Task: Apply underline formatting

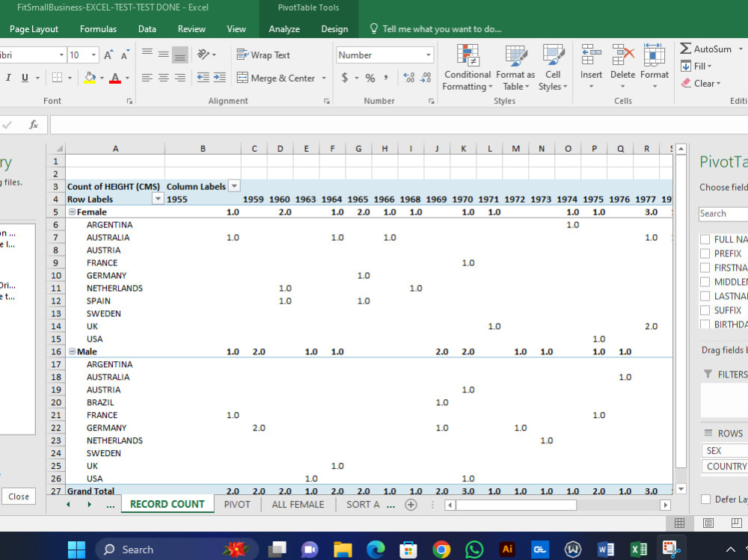Action: [x=25, y=77]
